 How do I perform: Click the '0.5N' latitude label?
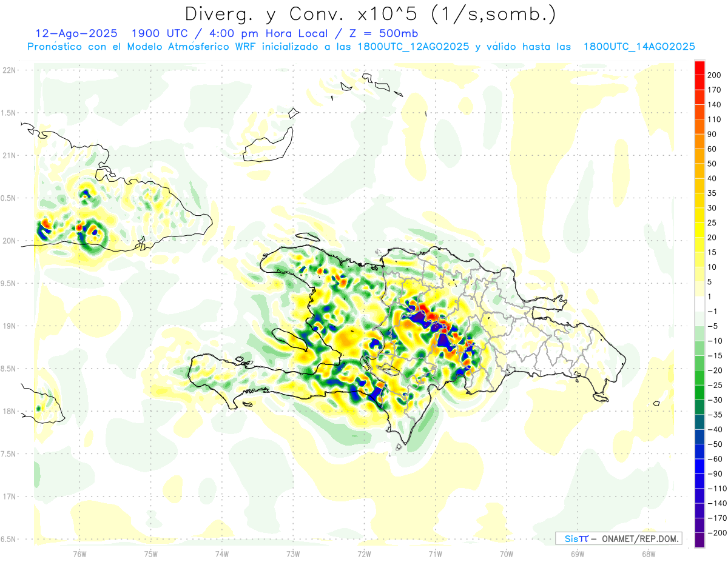(8, 198)
